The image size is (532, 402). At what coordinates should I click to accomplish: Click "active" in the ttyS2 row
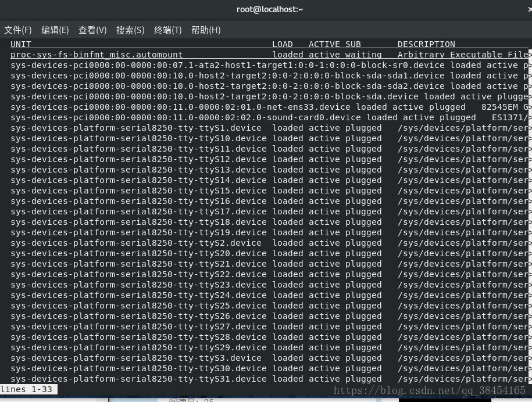pyautogui.click(x=324, y=243)
